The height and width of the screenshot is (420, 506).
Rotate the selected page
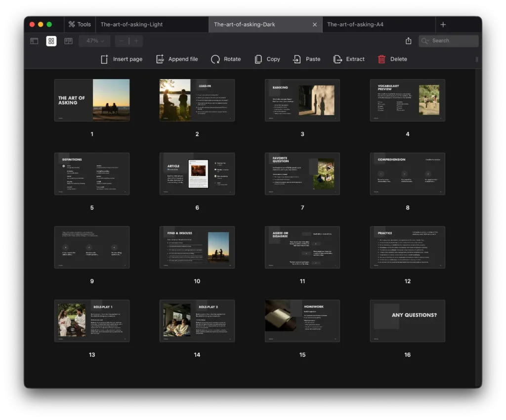(x=215, y=59)
